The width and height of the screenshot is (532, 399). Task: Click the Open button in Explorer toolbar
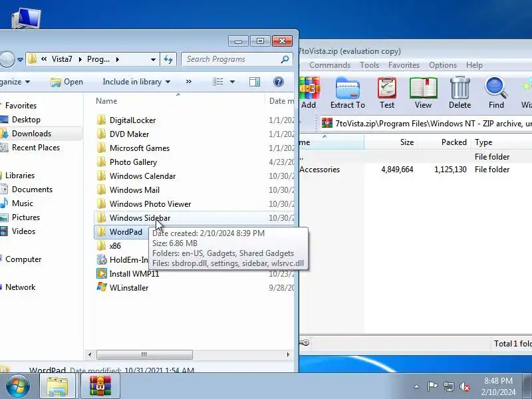click(x=67, y=82)
